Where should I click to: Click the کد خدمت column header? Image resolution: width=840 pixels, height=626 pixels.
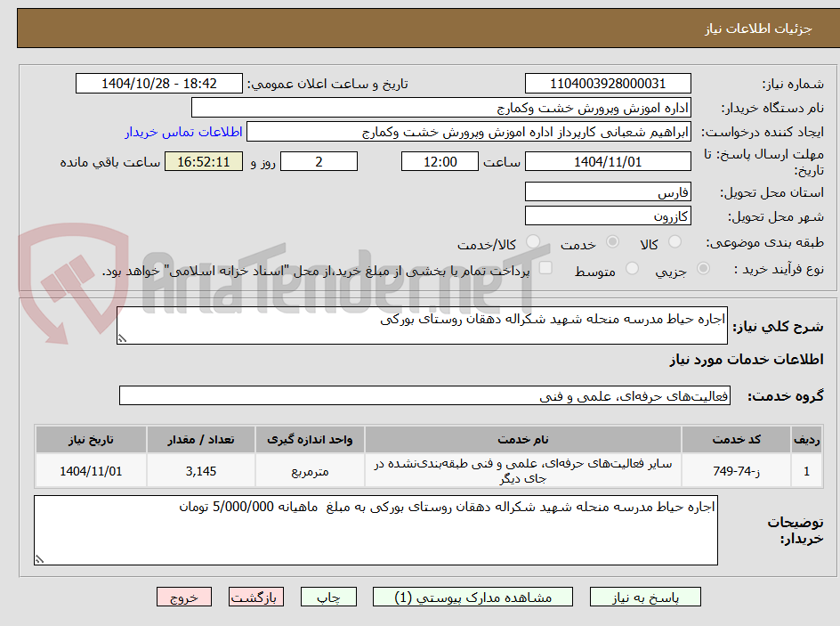(736, 440)
